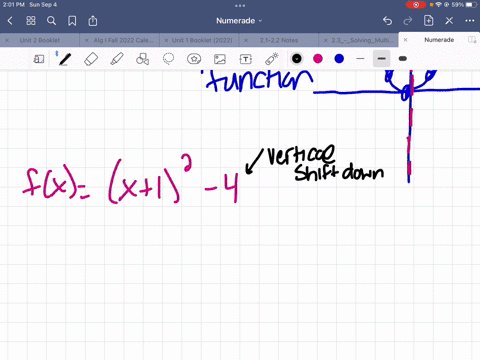This screenshot has width=480, height=360.
Task: Select the thick stroke width
Action: [403, 59]
